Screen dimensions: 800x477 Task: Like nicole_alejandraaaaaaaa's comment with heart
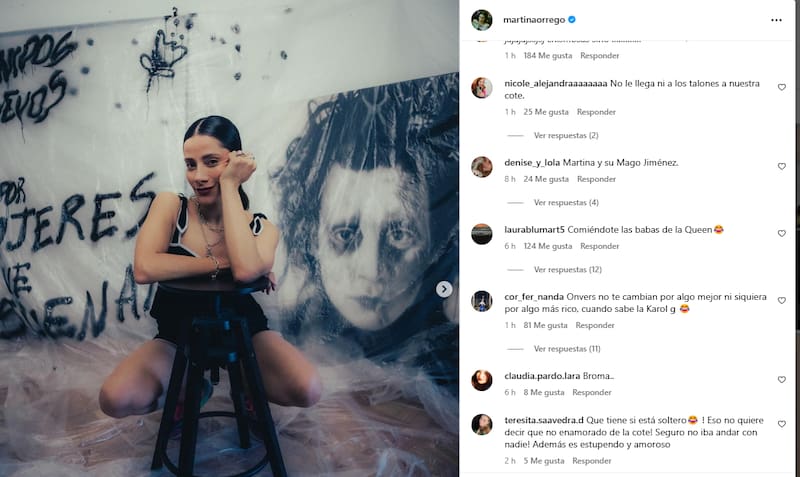click(782, 87)
